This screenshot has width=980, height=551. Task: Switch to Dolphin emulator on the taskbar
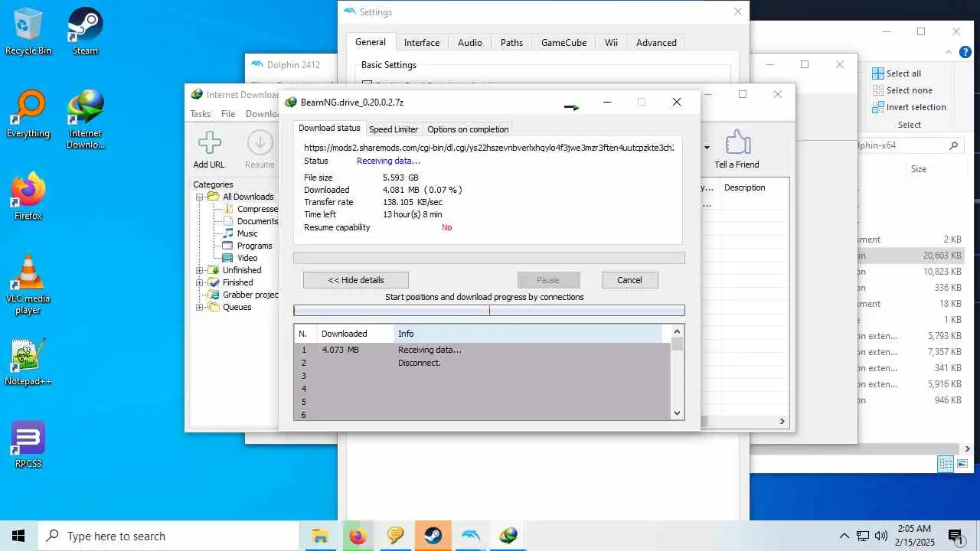[x=470, y=536]
